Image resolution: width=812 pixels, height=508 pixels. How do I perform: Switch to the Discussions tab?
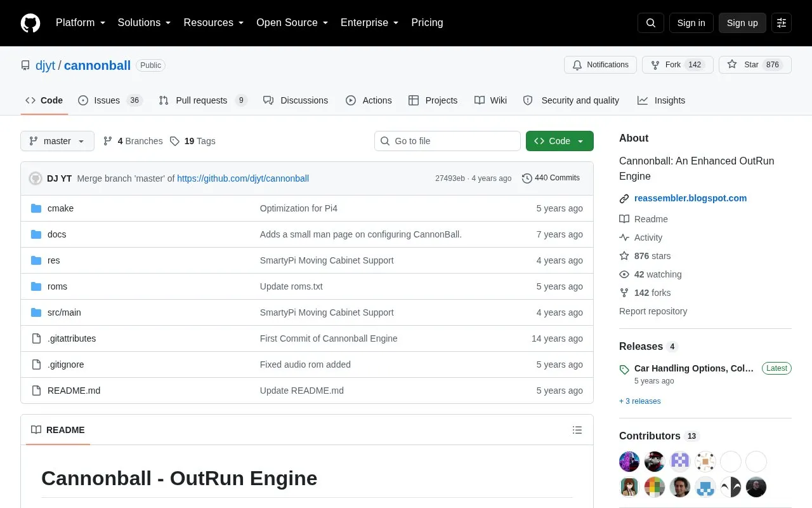296,100
